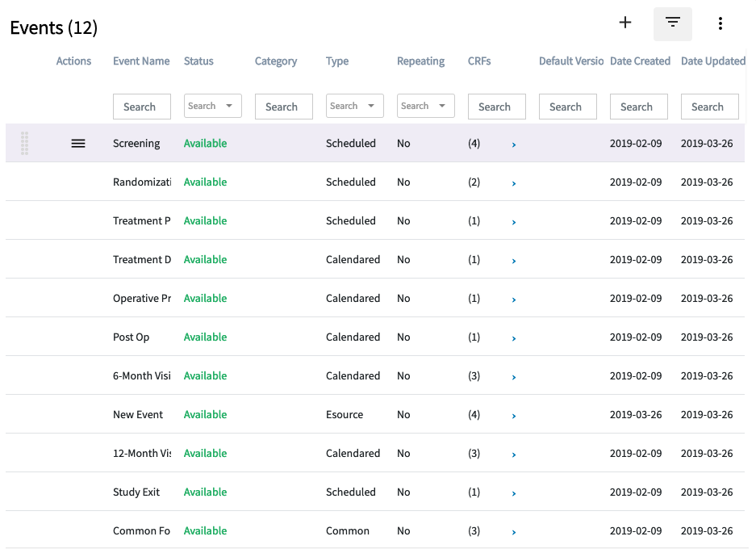Grab the drag handle on Screening row
This screenshot has width=756, height=549.
click(25, 144)
